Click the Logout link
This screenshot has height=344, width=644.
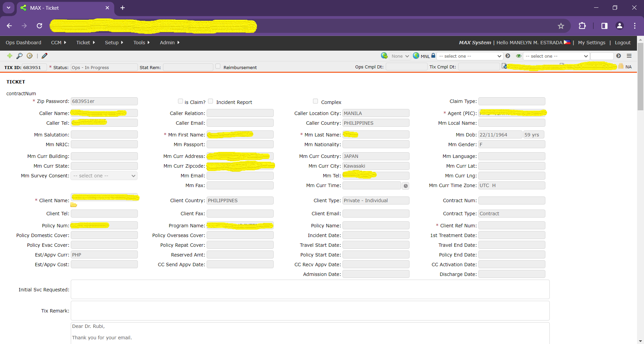tap(623, 43)
